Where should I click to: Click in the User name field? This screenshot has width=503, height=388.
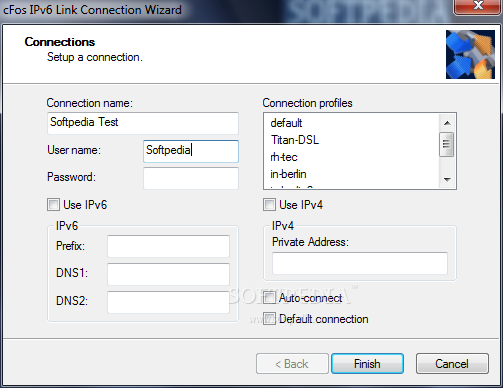(191, 151)
